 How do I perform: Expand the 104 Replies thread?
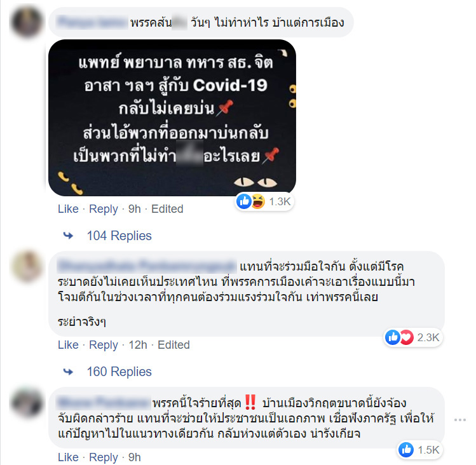119,236
